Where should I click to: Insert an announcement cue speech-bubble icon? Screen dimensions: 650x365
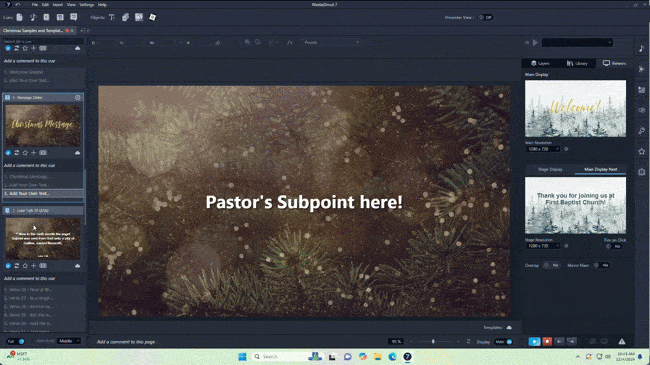74,17
